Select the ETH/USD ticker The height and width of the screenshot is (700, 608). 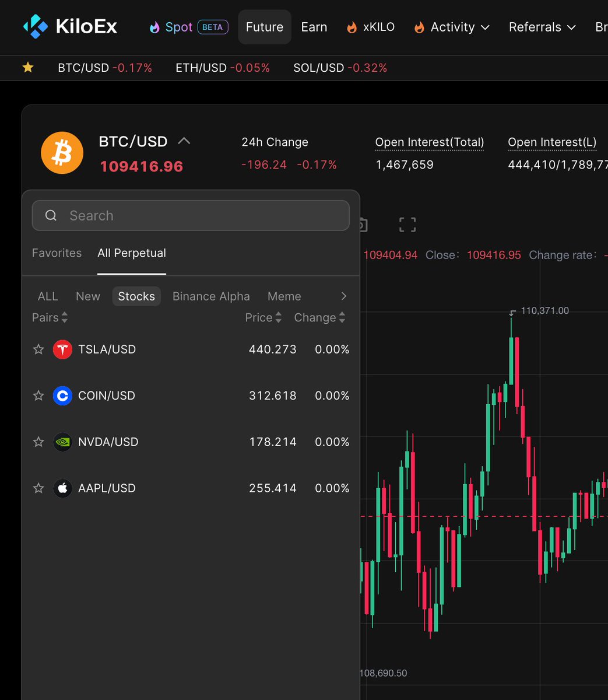[222, 68]
